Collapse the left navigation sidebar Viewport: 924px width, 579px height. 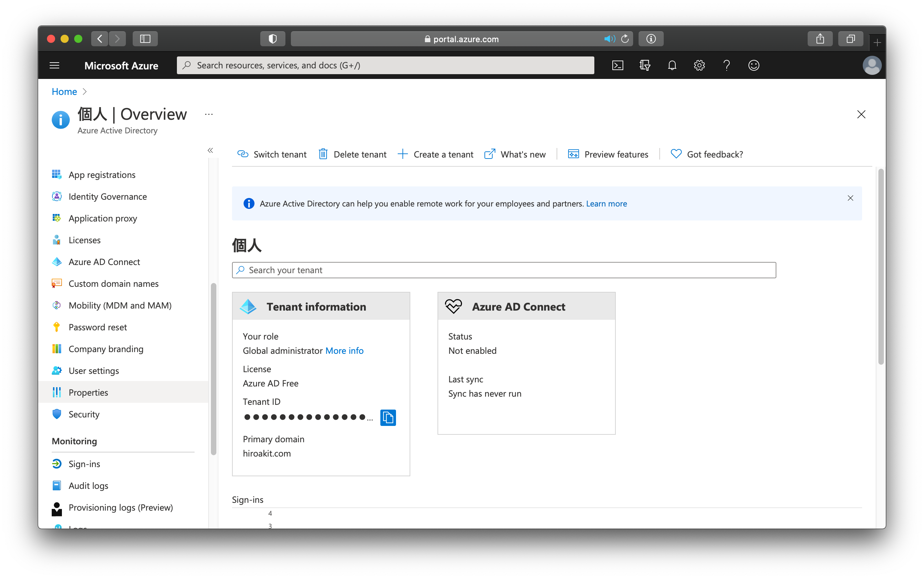click(x=210, y=150)
